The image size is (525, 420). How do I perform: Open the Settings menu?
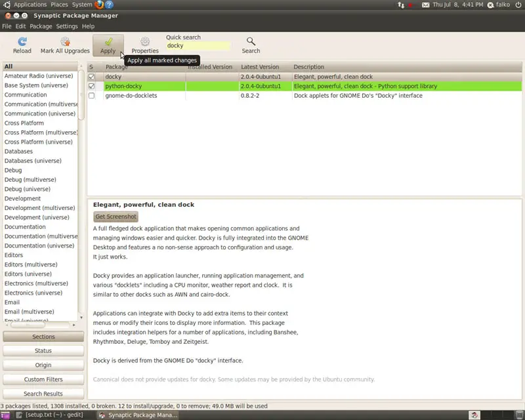click(x=67, y=26)
